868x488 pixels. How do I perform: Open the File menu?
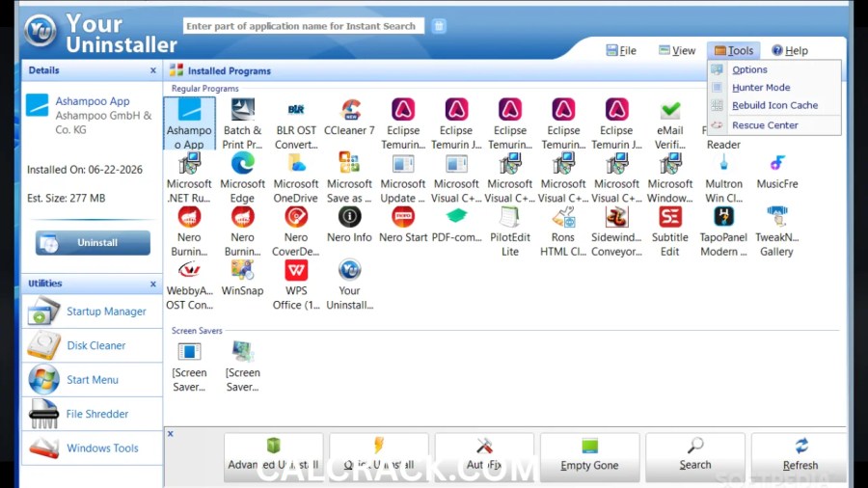[x=621, y=50]
